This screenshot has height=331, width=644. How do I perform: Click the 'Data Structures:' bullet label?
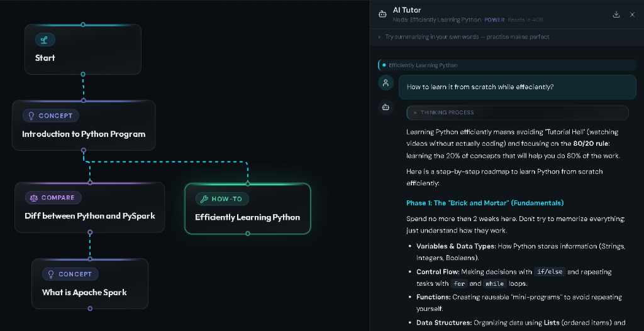(445, 322)
